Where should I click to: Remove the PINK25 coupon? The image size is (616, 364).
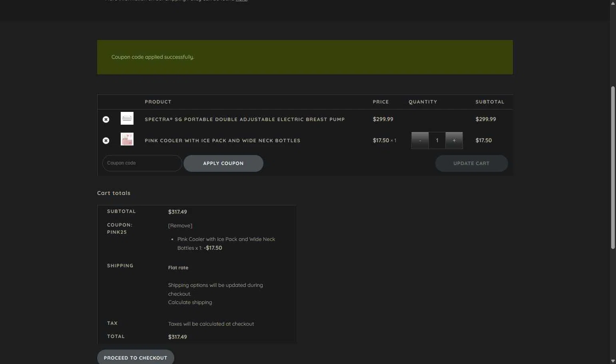[x=180, y=226]
